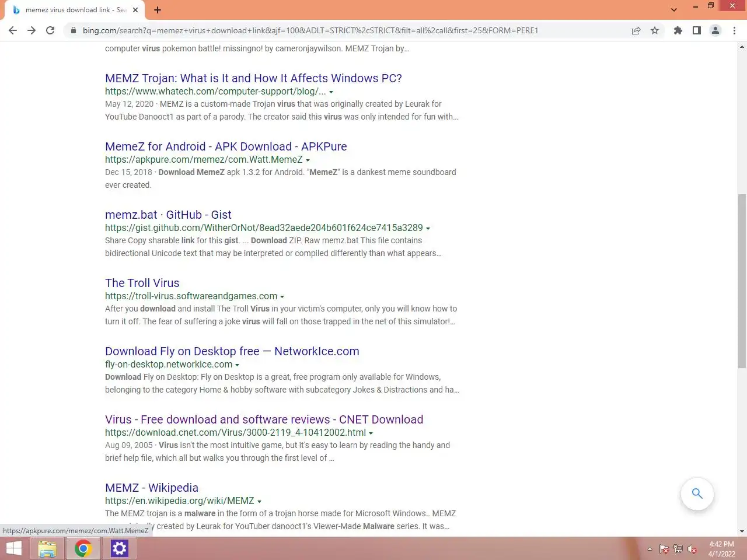Open MEMZ Wikipedia result
747x560 pixels.
click(x=152, y=488)
